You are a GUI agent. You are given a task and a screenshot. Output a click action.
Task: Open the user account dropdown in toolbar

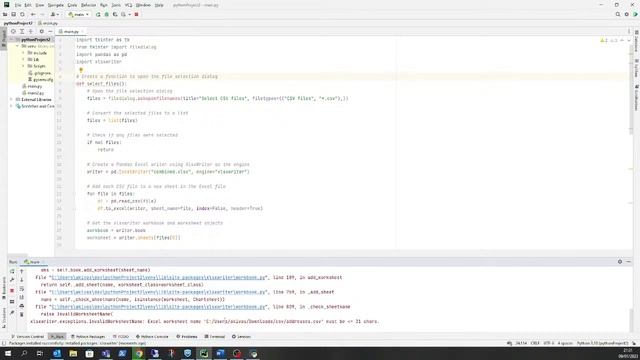point(54,14)
